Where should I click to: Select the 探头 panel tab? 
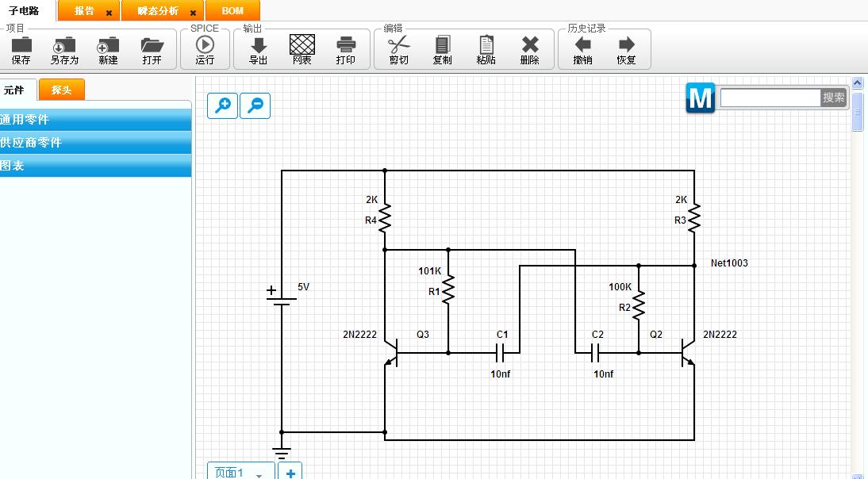point(61,90)
